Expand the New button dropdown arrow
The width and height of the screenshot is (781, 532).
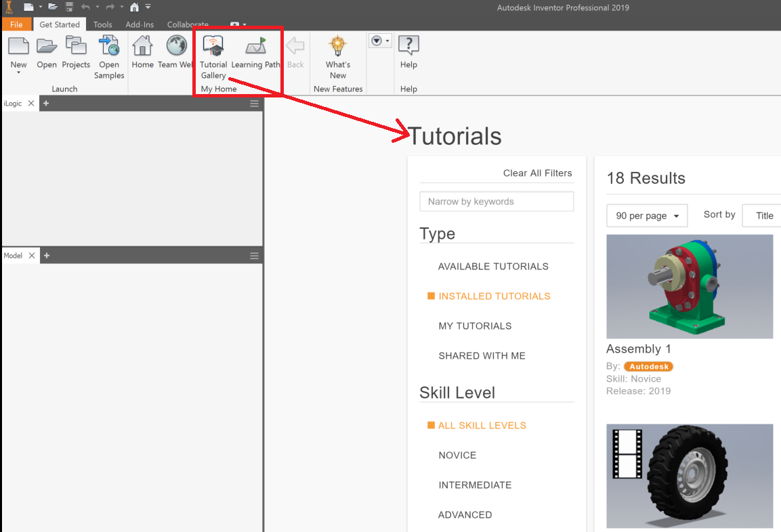(18, 72)
